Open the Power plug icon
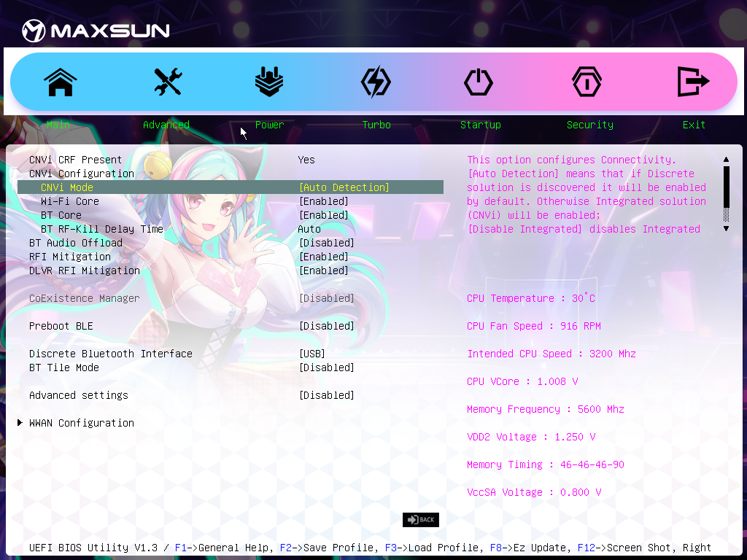The image size is (747, 560). [x=269, y=82]
